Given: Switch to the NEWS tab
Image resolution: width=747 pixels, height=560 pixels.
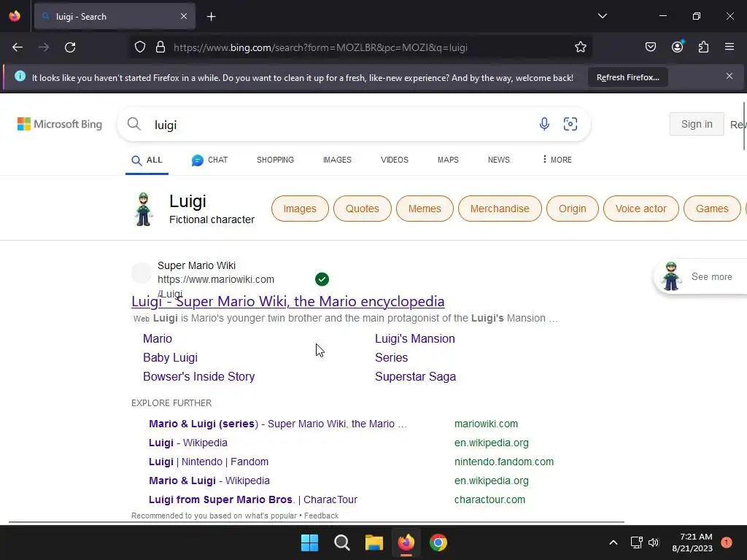Looking at the screenshot, I should point(499,160).
